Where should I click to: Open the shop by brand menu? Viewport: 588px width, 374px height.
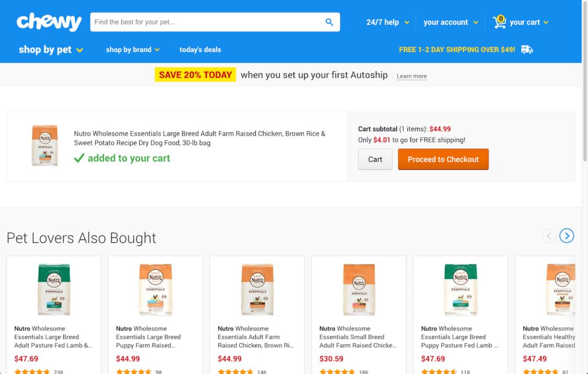pyautogui.click(x=133, y=50)
